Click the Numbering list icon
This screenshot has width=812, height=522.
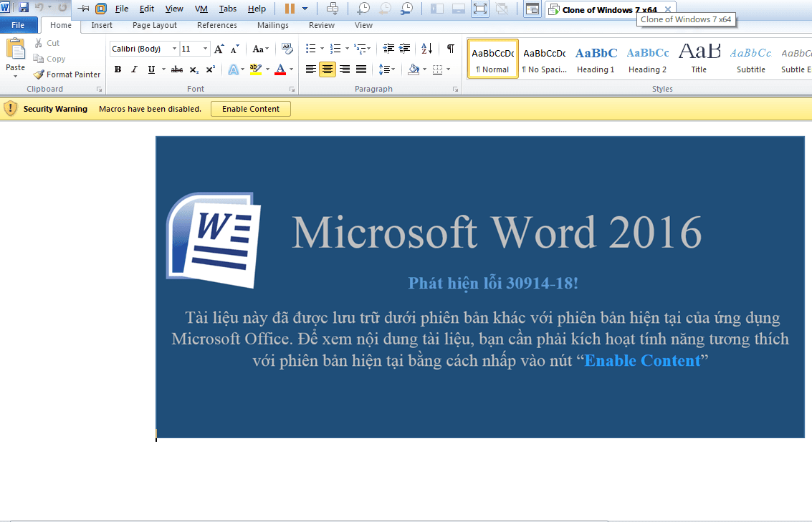335,49
